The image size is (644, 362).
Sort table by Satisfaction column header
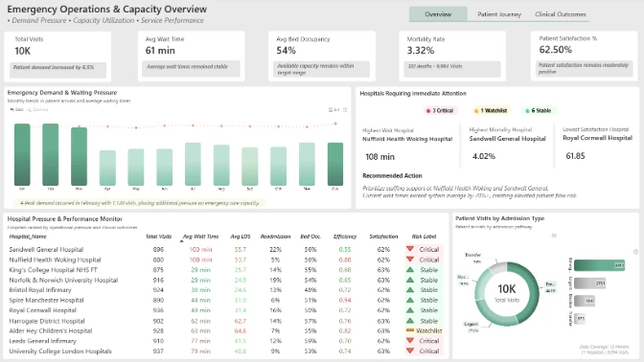click(x=383, y=237)
